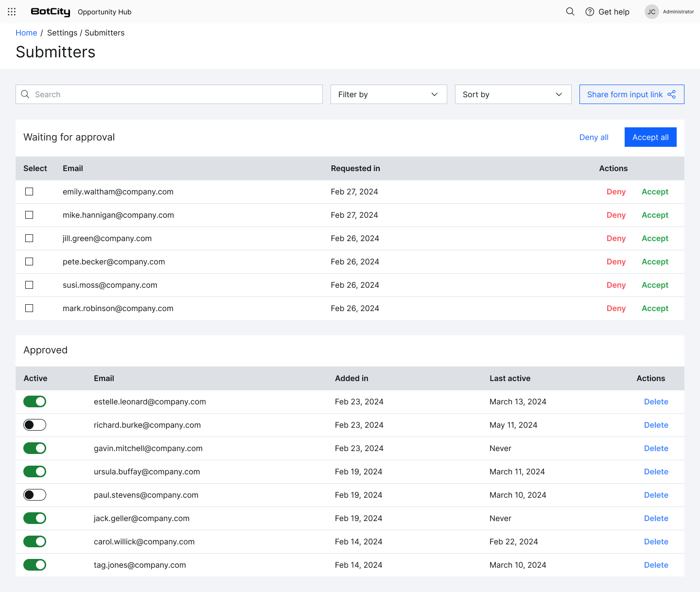700x592 pixels.
Task: Delete tag.jones@company.com from approved list
Action: click(656, 565)
